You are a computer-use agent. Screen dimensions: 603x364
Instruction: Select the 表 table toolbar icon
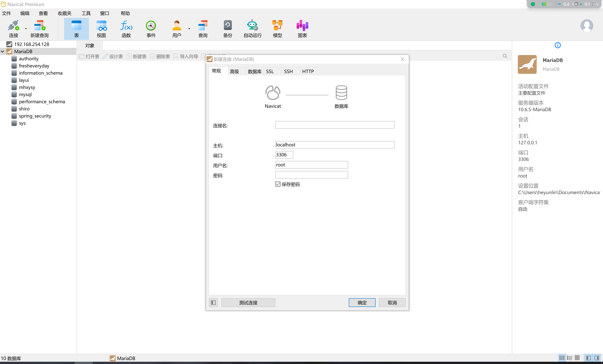[x=76, y=29]
